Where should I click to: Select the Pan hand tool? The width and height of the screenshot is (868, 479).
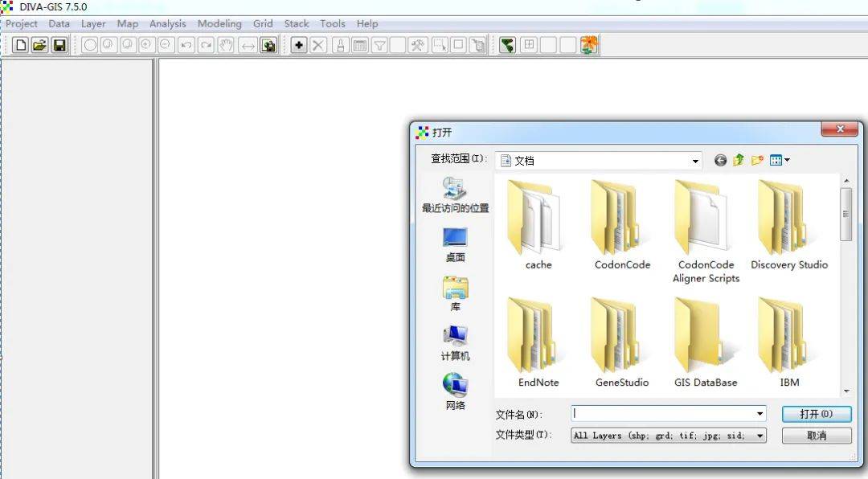226,45
